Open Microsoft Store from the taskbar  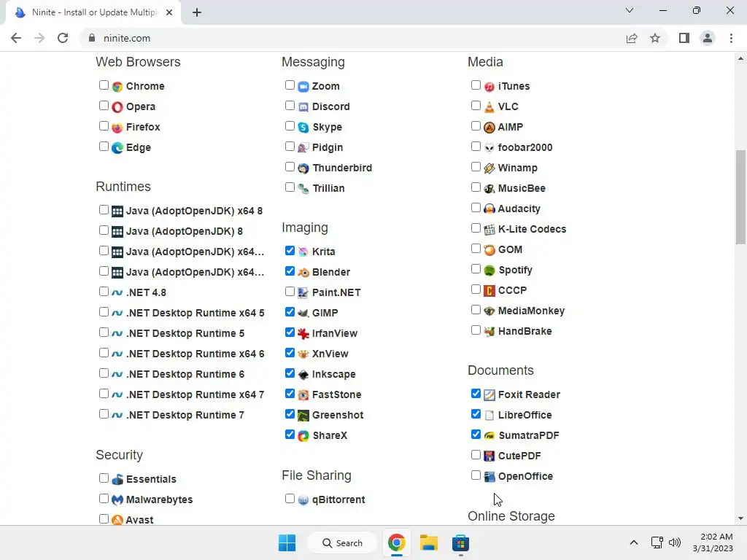coord(461,542)
